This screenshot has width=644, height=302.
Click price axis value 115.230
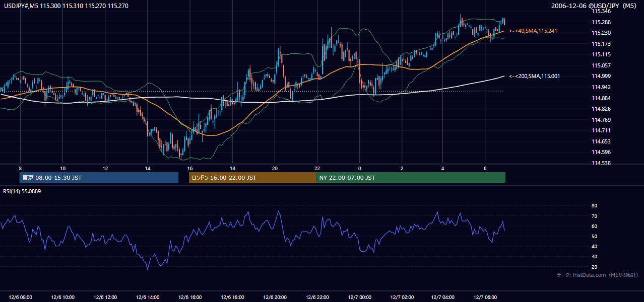coord(601,33)
